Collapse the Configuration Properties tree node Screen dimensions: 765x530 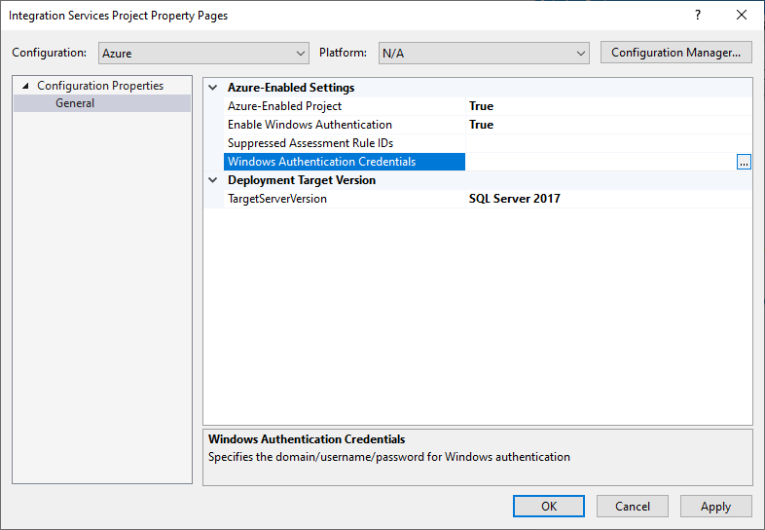tap(25, 86)
